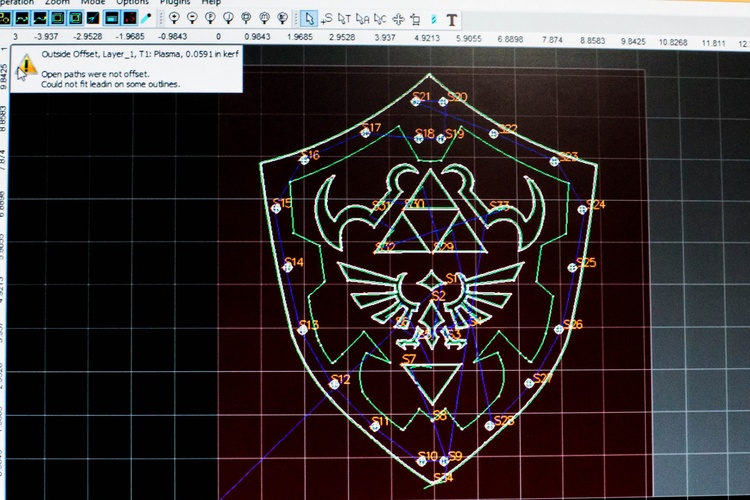The width and height of the screenshot is (750, 500).
Task: Click the S13 start point marker
Action: pyautogui.click(x=303, y=329)
